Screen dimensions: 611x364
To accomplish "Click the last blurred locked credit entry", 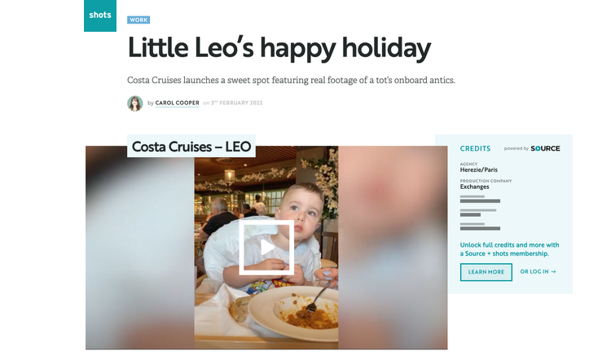I will [x=480, y=226].
